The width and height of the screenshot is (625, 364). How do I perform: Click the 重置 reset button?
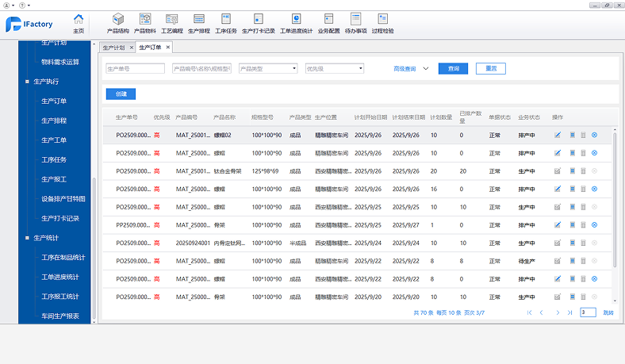pos(491,68)
